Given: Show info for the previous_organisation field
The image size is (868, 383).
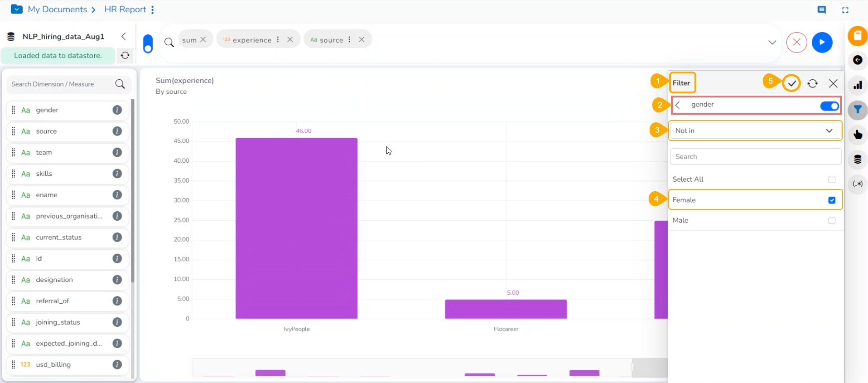Looking at the screenshot, I should click(x=117, y=216).
